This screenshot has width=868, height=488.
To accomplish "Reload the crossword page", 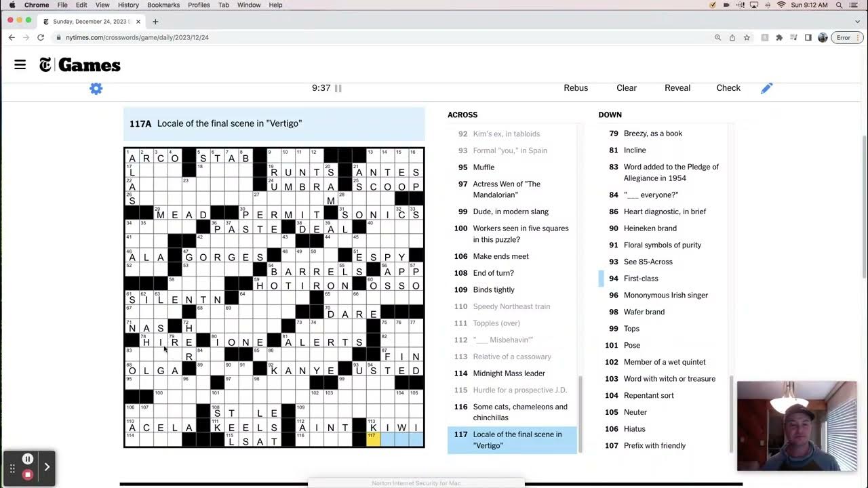I will tap(41, 37).
